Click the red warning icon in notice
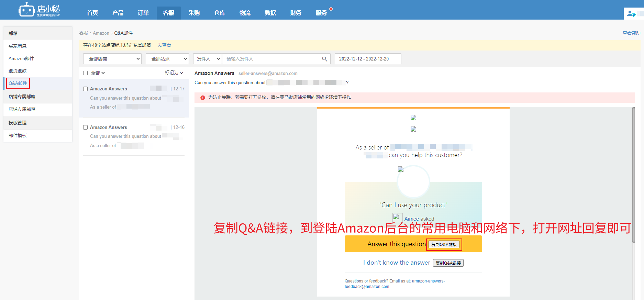644x300 pixels. point(202,98)
